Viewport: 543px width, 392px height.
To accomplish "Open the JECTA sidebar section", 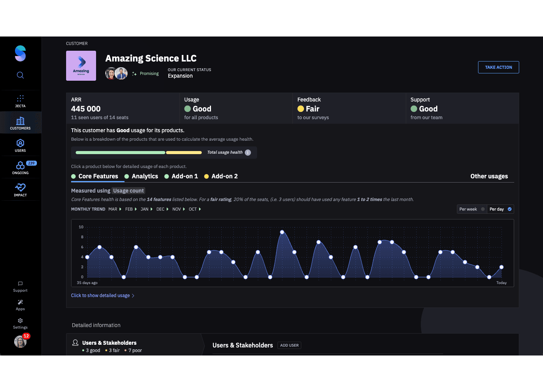I will (20, 101).
